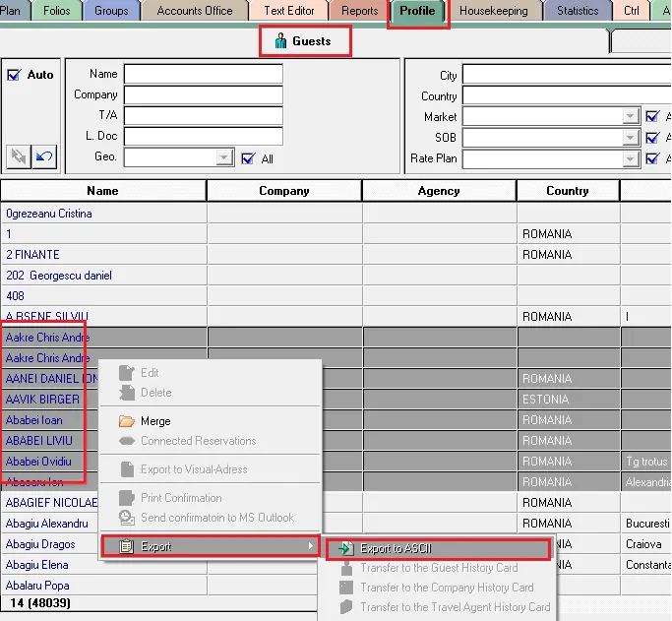Open the Text Editor tab
This screenshot has width=672, height=621.
[x=289, y=10]
